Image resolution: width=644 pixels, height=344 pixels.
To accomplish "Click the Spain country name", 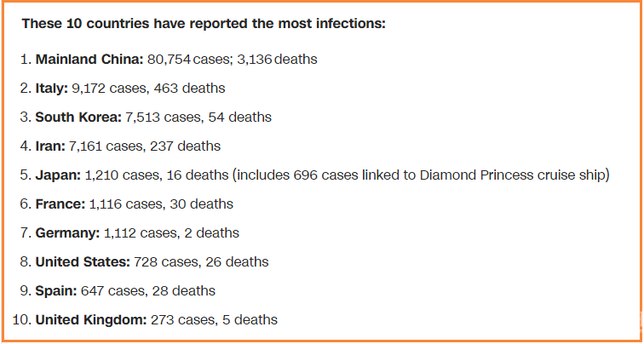I will click(56, 291).
